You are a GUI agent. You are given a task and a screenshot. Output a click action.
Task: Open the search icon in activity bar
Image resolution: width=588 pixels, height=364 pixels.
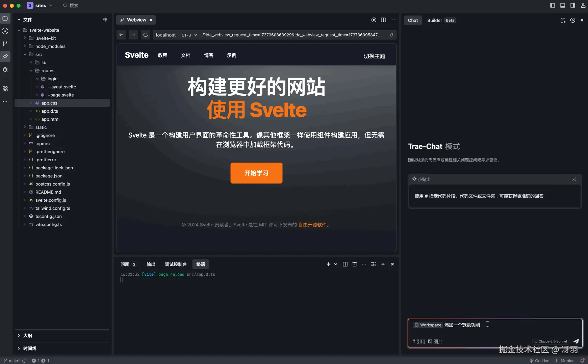pos(5,31)
